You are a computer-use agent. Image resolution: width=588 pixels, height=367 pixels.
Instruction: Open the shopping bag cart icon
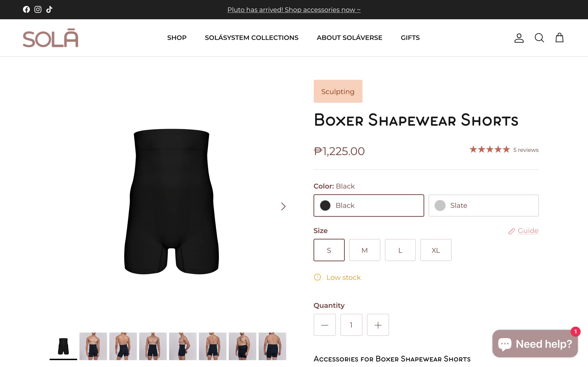(x=559, y=38)
